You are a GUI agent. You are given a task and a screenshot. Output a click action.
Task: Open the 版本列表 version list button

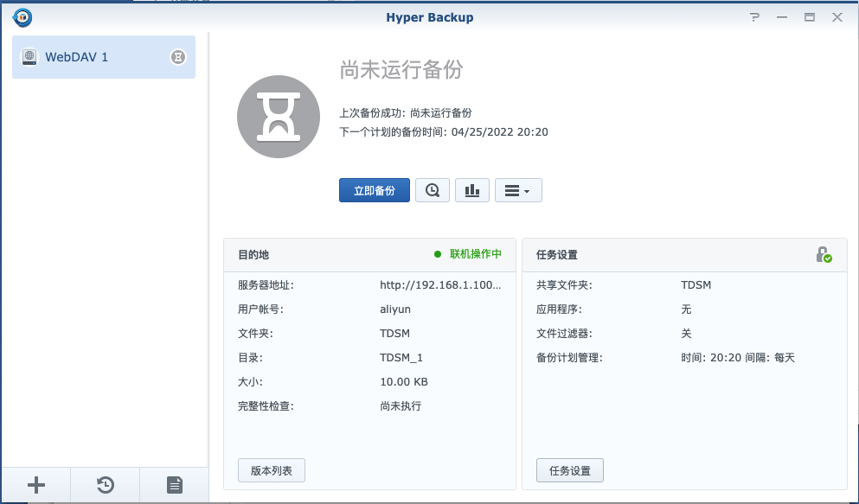click(271, 470)
